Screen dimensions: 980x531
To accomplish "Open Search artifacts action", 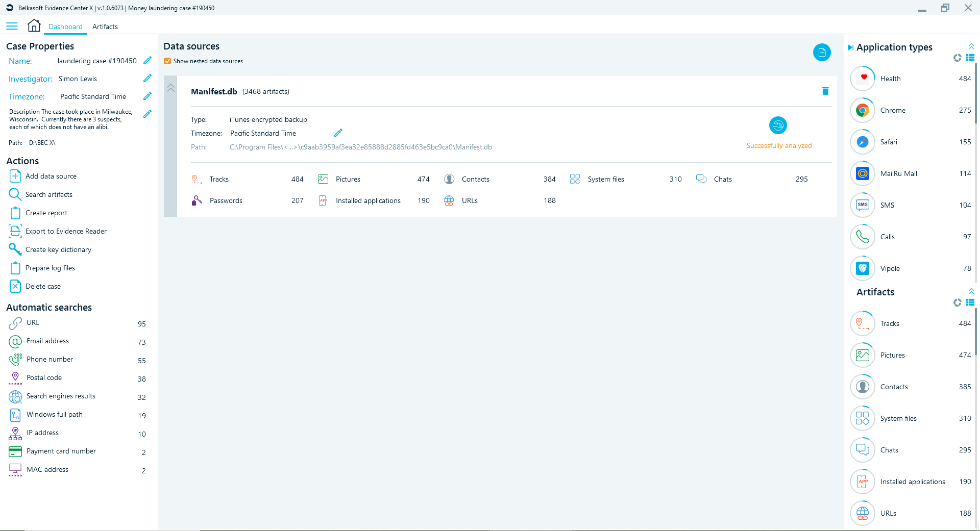I will (41, 194).
